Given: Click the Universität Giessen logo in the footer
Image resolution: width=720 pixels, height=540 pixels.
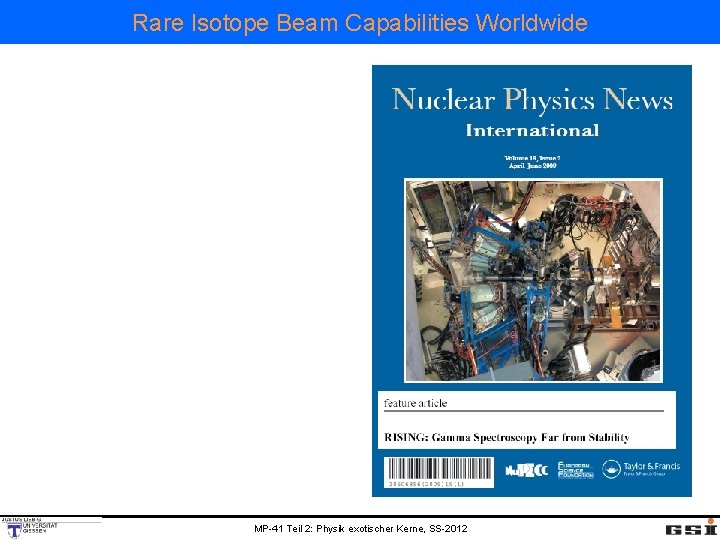Looking at the screenshot, I should click(x=29, y=528).
